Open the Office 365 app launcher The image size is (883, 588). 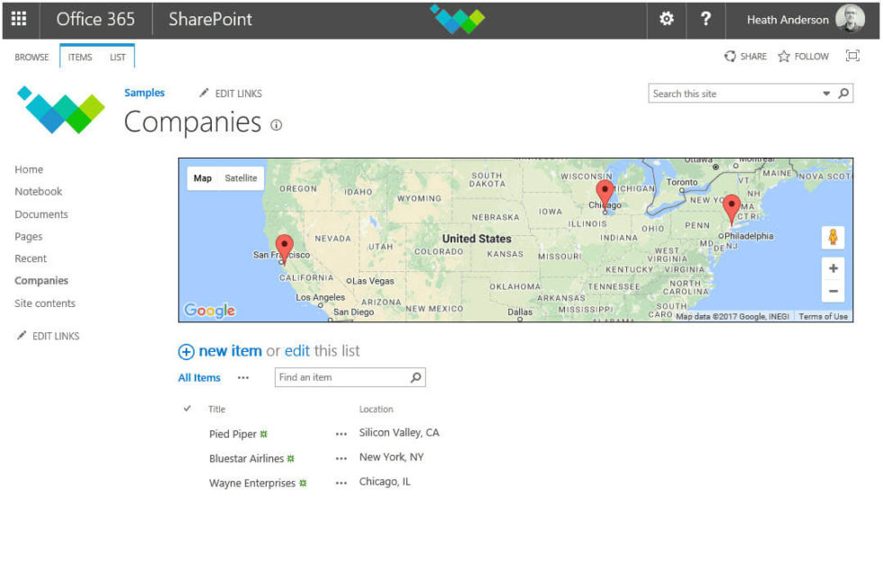(x=18, y=19)
